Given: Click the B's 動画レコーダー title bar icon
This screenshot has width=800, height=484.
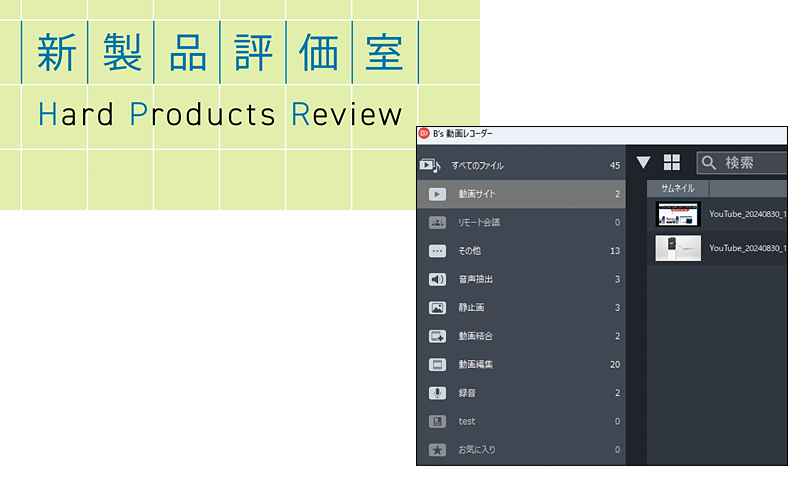Looking at the screenshot, I should coord(424,134).
